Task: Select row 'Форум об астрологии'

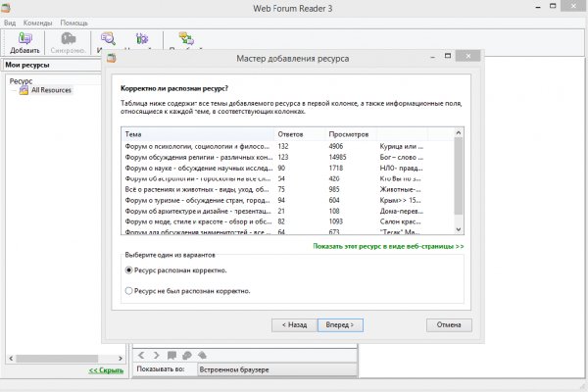Action: pos(287,178)
